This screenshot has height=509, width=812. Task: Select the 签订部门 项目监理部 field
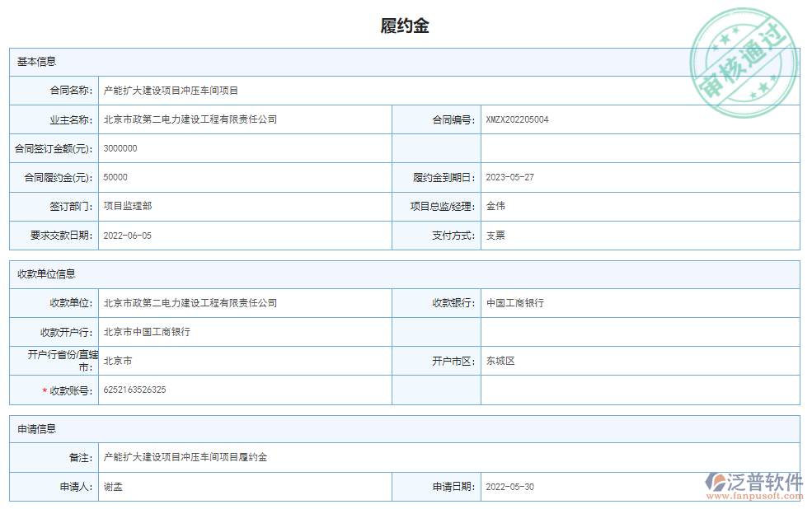click(x=128, y=206)
